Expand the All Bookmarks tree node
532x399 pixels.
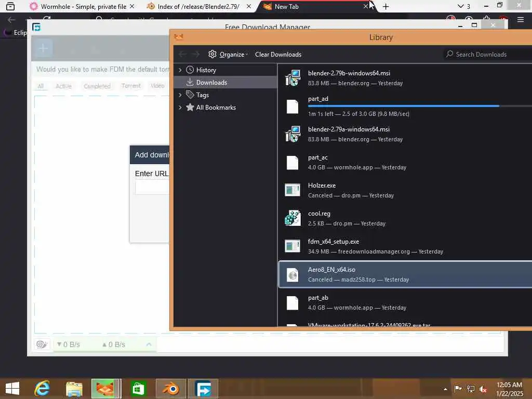tap(180, 107)
